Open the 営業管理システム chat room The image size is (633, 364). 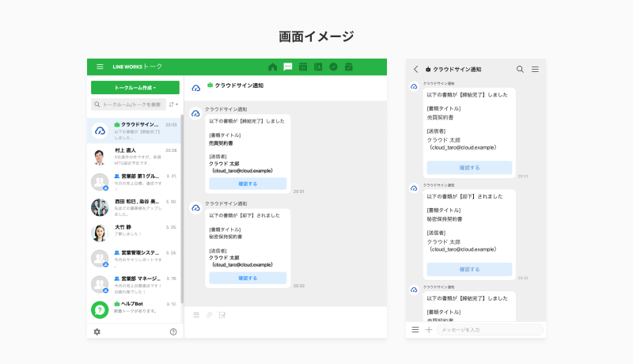pyautogui.click(x=134, y=259)
